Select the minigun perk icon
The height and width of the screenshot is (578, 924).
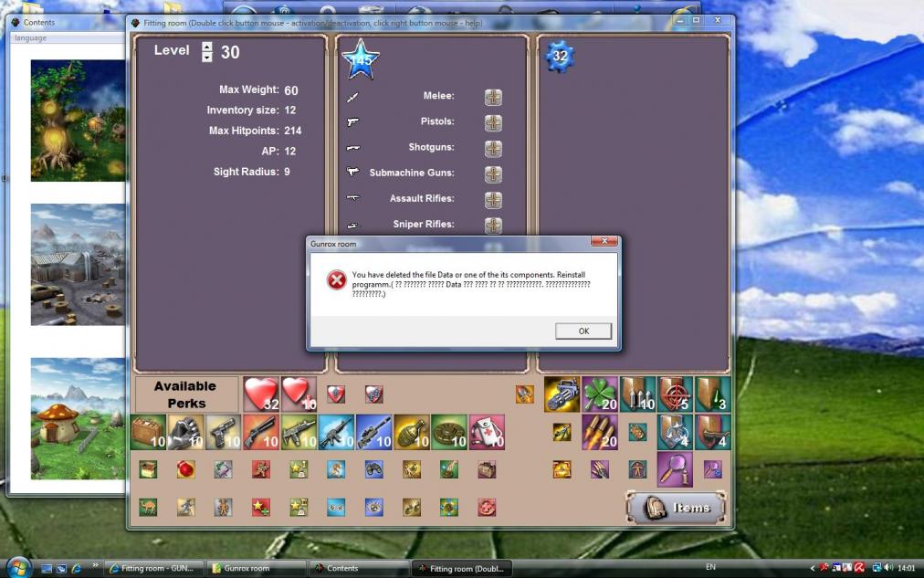coord(562,394)
